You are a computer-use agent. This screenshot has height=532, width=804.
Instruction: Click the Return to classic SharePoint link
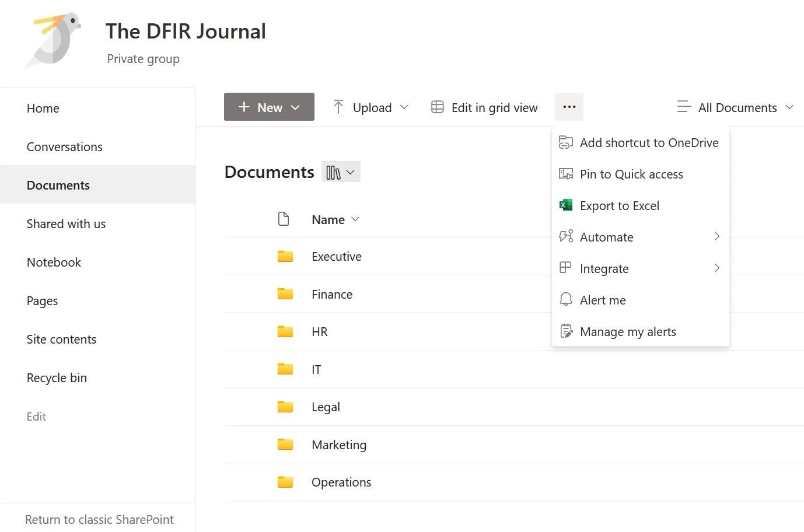[x=99, y=519]
